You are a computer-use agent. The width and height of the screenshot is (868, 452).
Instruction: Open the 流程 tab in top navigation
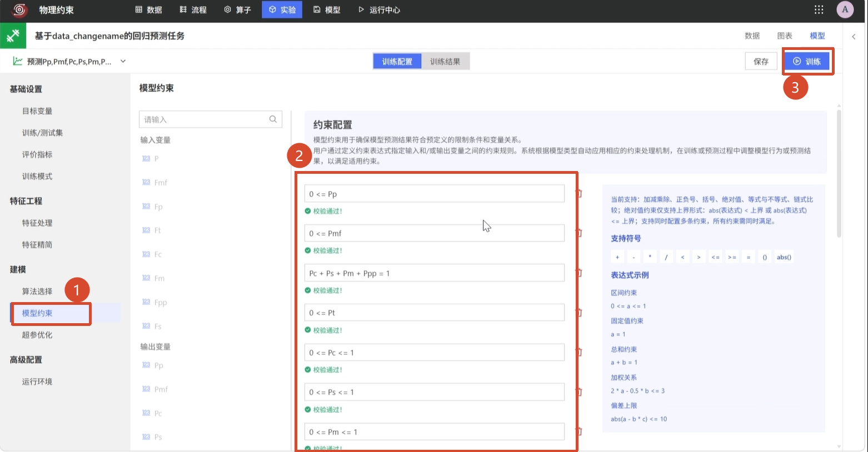[193, 9]
